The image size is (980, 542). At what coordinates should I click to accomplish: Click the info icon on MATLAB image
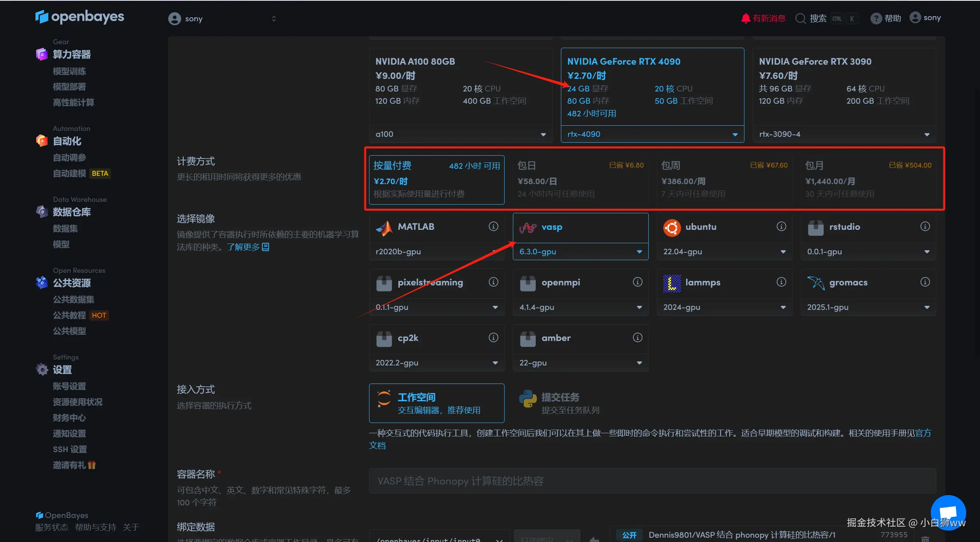[493, 226]
